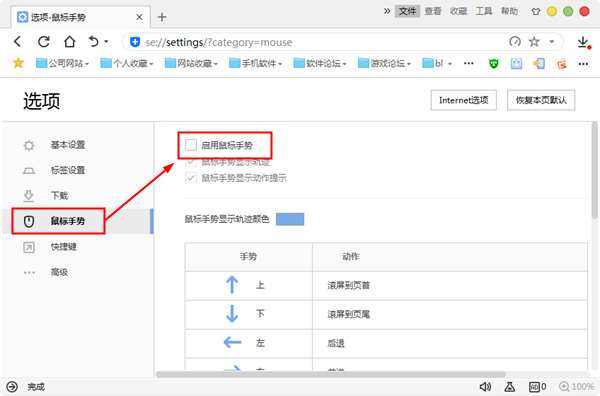
Task: Open the 100% zoom control
Action: (x=576, y=387)
